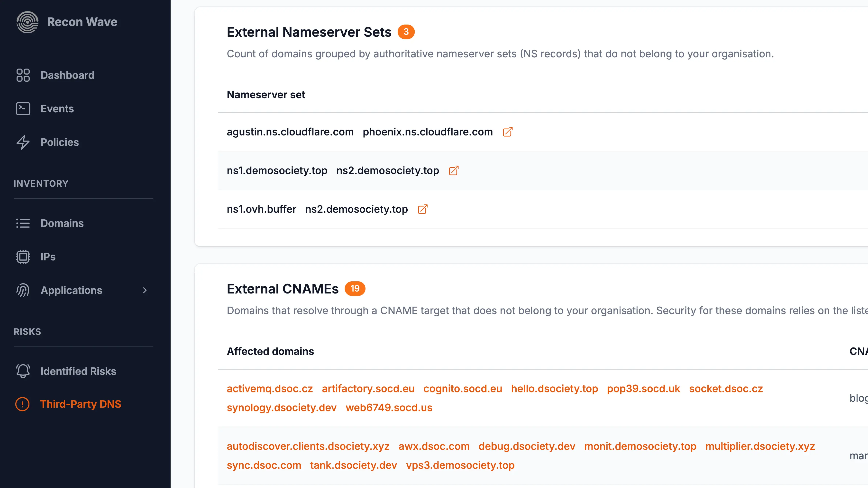Open artifactory.socd.eu domain link

click(x=368, y=389)
